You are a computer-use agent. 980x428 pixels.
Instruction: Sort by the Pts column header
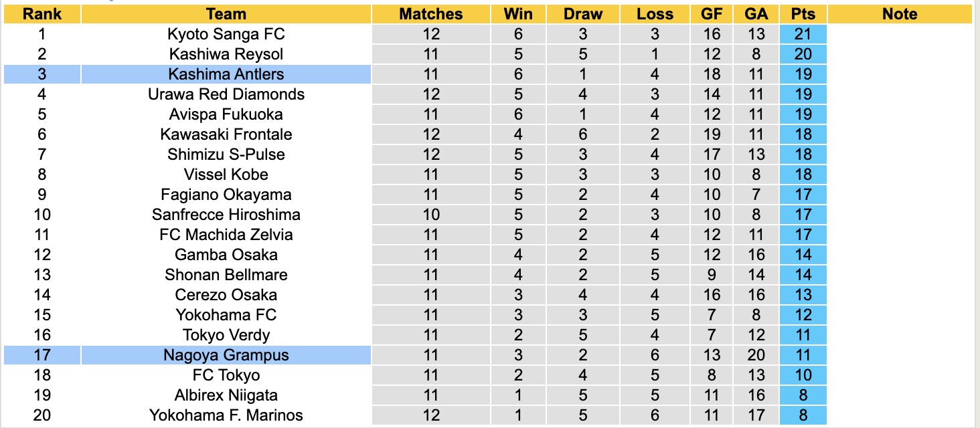[803, 14]
